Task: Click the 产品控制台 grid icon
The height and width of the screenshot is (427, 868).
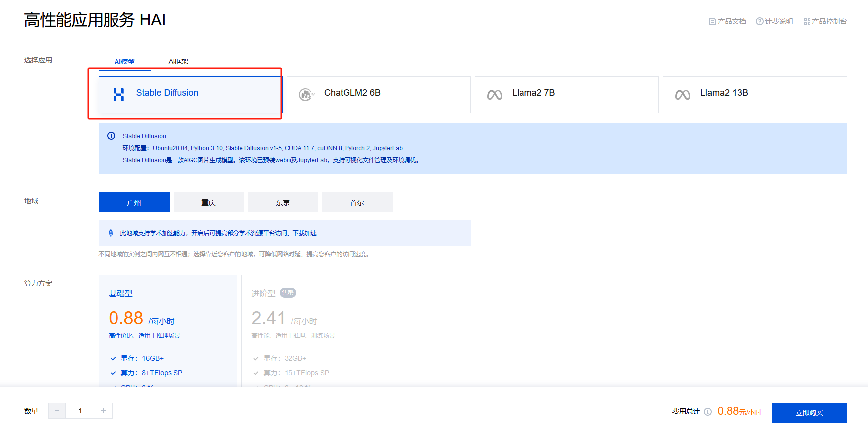Action: [x=807, y=21]
